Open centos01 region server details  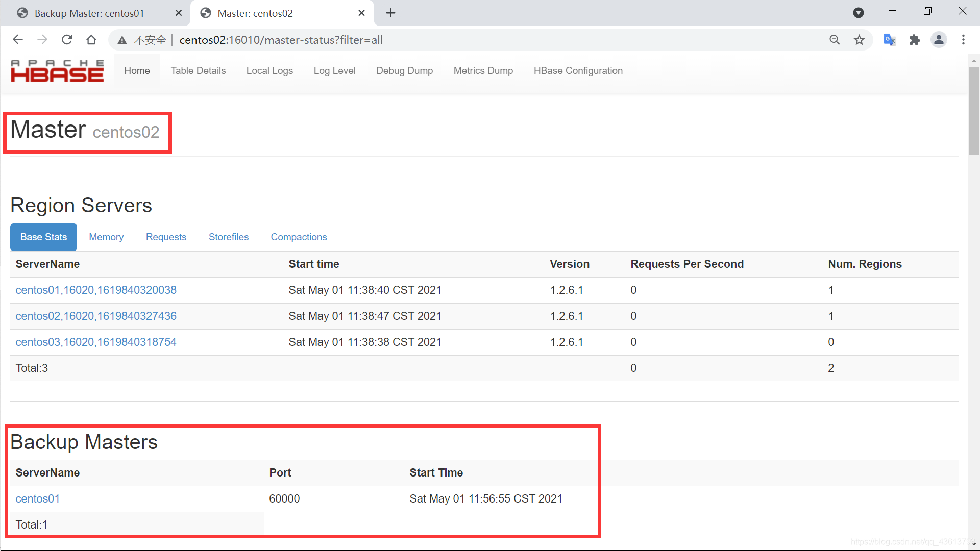[x=96, y=290]
